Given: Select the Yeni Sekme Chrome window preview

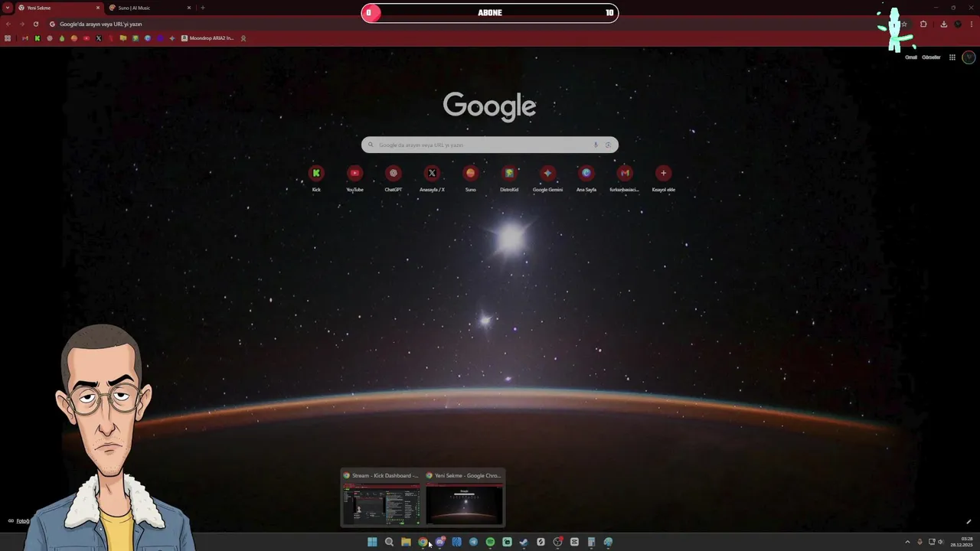Looking at the screenshot, I should [464, 498].
